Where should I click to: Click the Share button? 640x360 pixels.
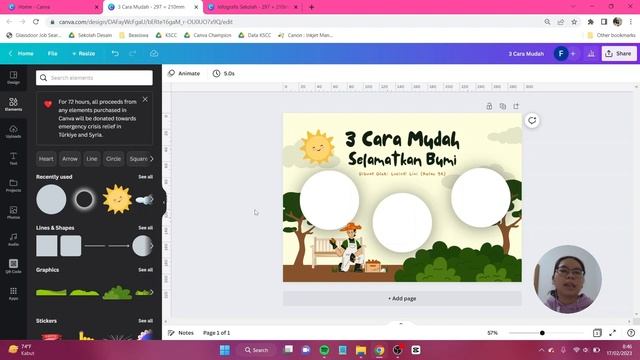tap(619, 53)
